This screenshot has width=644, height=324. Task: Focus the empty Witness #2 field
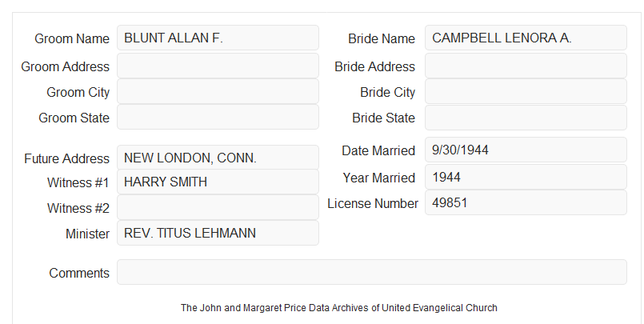point(218,207)
